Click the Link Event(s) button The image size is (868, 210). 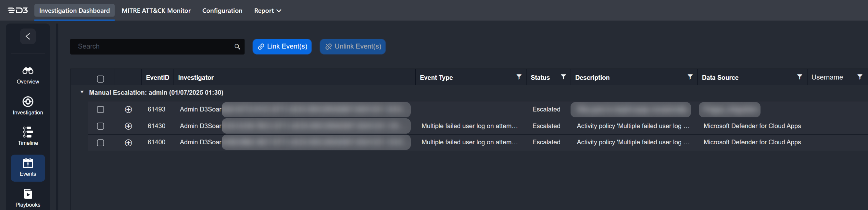tap(282, 46)
